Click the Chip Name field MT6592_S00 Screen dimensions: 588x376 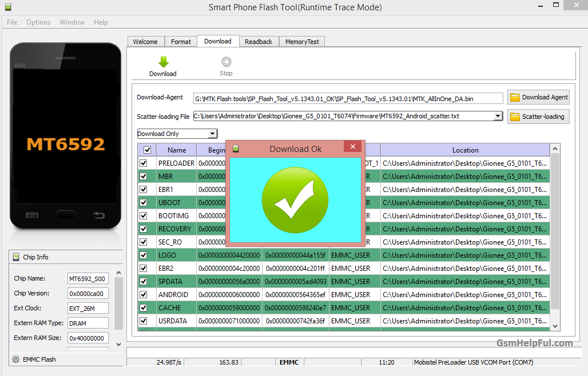tap(88, 279)
